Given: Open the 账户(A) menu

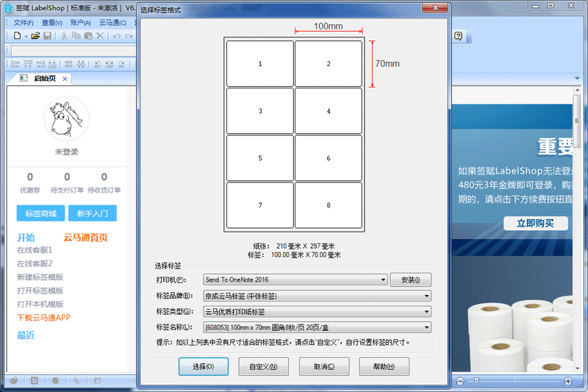Looking at the screenshot, I should click(81, 23).
